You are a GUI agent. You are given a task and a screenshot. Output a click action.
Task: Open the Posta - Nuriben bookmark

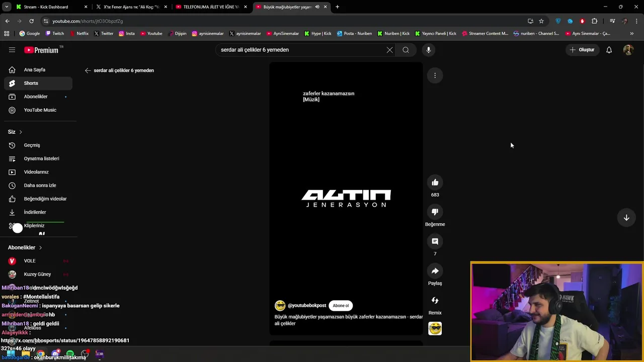point(354,34)
